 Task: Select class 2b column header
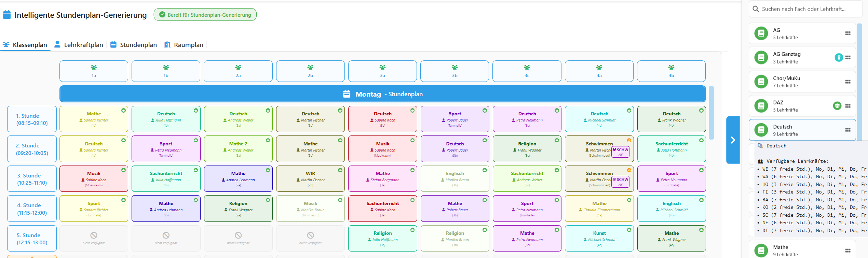pyautogui.click(x=310, y=71)
